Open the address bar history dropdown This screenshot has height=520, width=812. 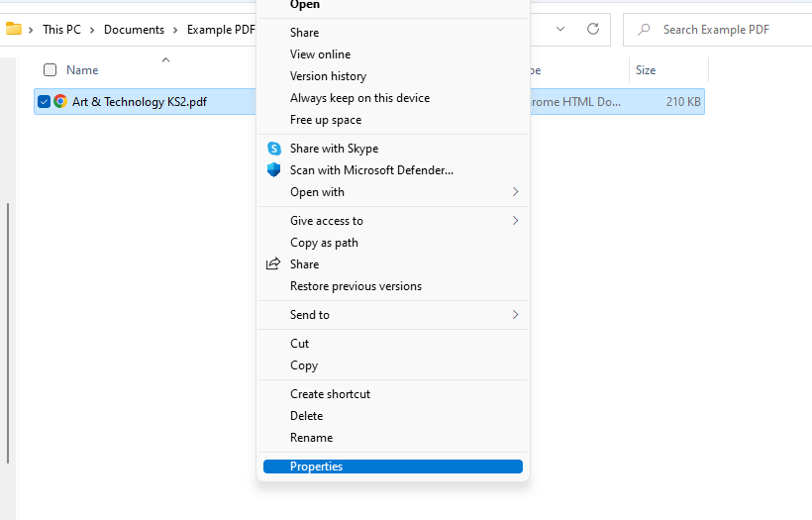click(560, 30)
